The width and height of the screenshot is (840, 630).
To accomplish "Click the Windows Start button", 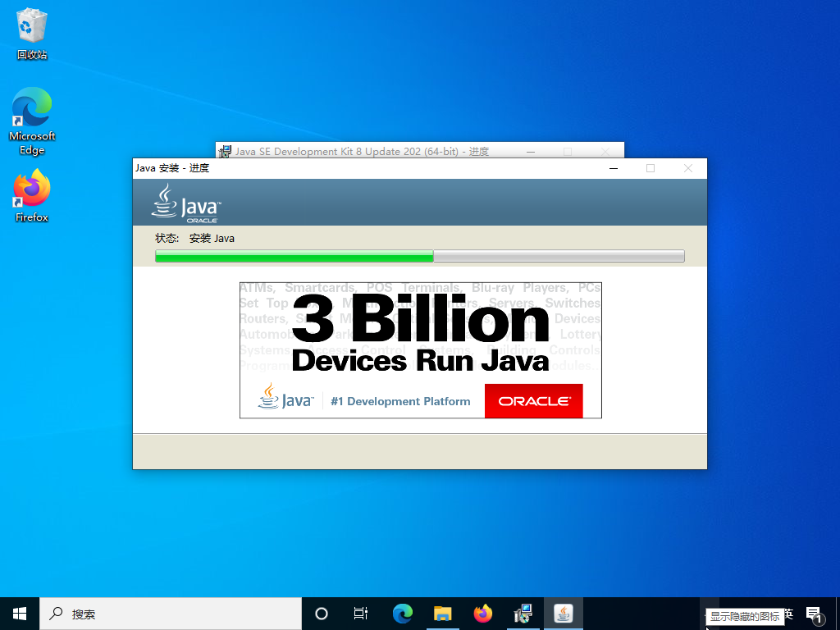I will coord(20,614).
